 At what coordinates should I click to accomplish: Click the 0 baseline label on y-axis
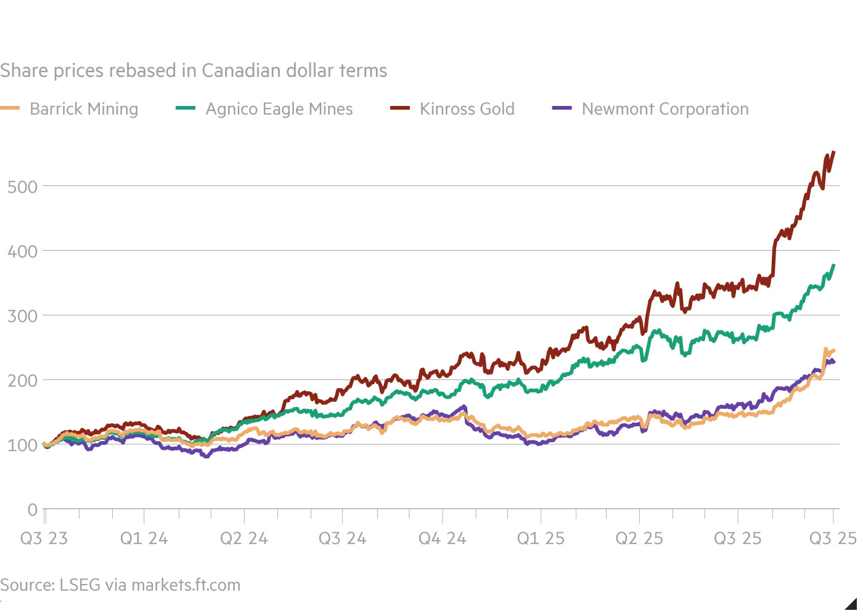click(x=33, y=509)
